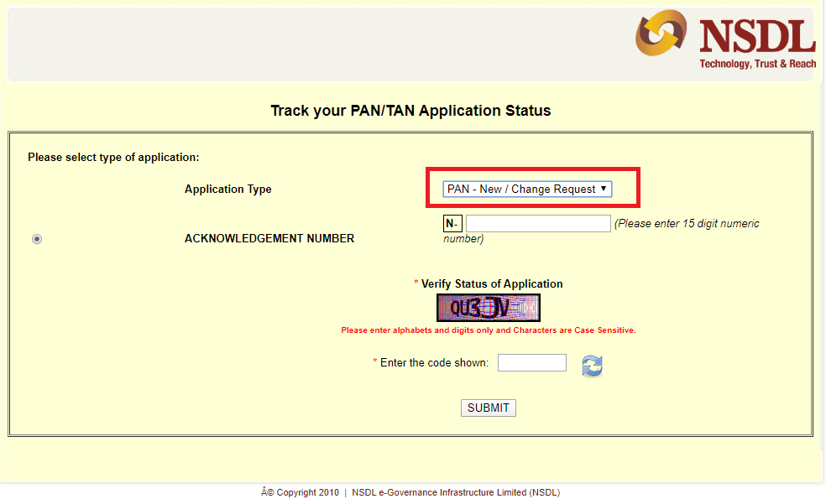Viewport: 826px width, 504px height.
Task: Click the Track your PAN/TAN Application Status heading
Action: 410,110
